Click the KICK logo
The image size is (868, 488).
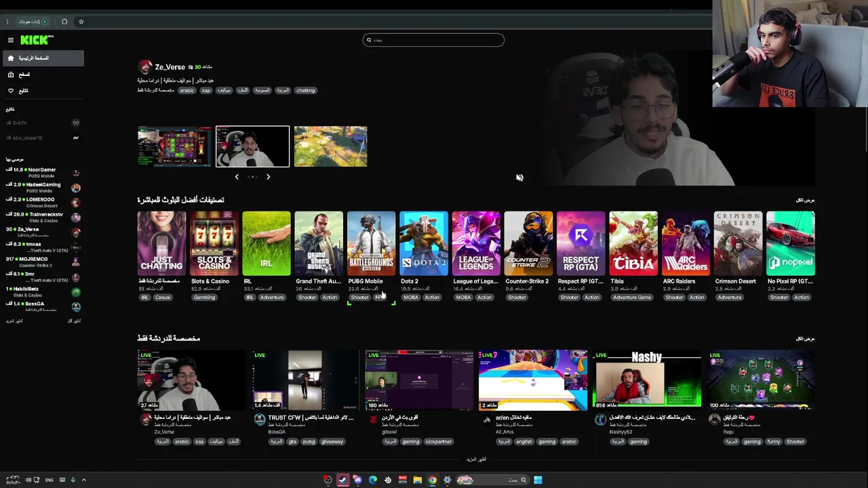[36, 40]
